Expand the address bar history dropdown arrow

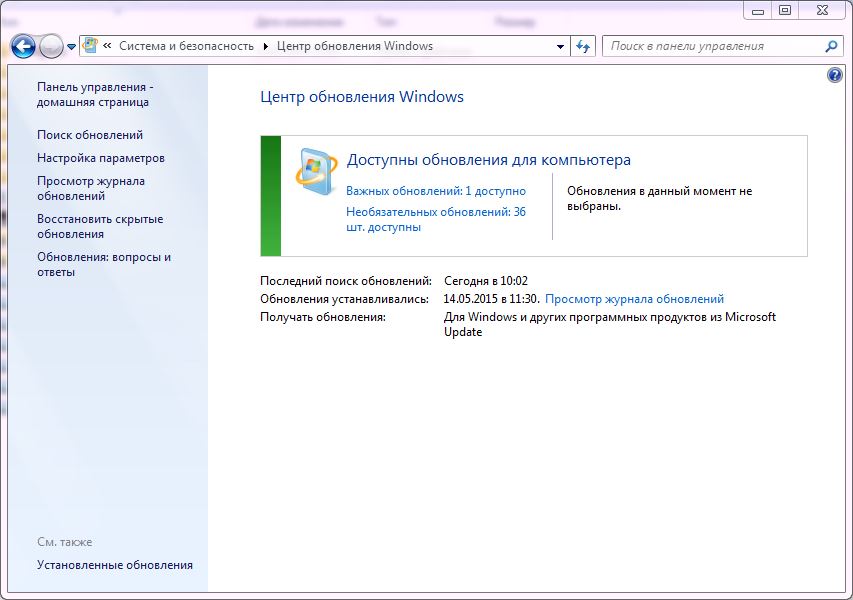[x=560, y=46]
